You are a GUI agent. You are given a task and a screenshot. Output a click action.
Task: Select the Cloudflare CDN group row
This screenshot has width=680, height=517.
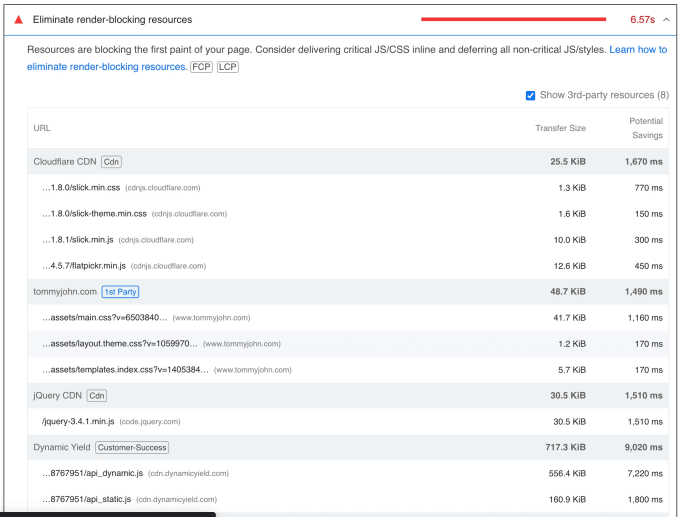[348, 162]
